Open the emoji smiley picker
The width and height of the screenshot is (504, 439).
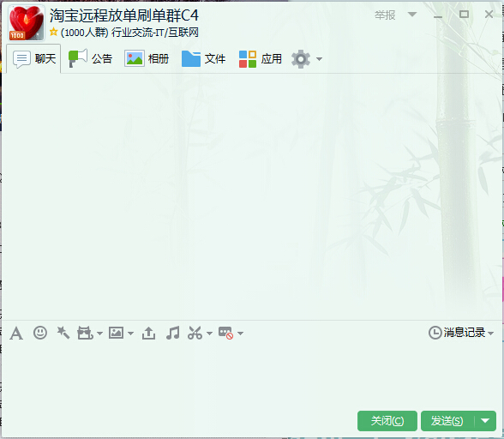coord(40,333)
